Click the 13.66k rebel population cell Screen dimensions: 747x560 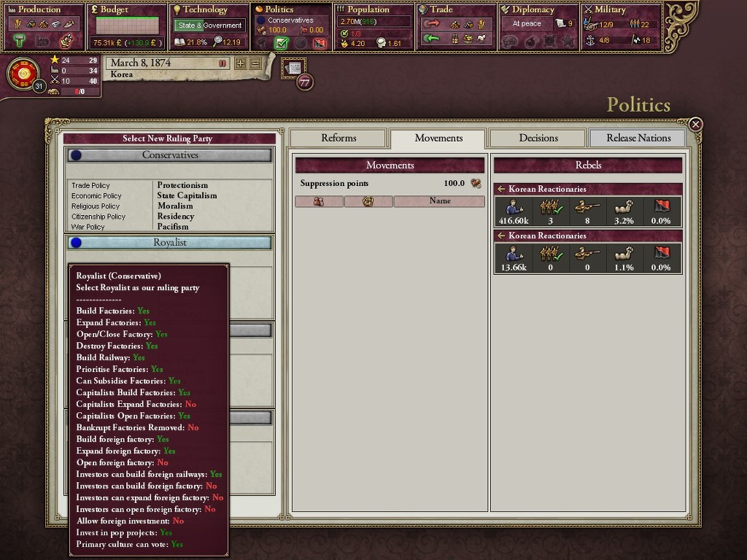pyautogui.click(x=514, y=259)
